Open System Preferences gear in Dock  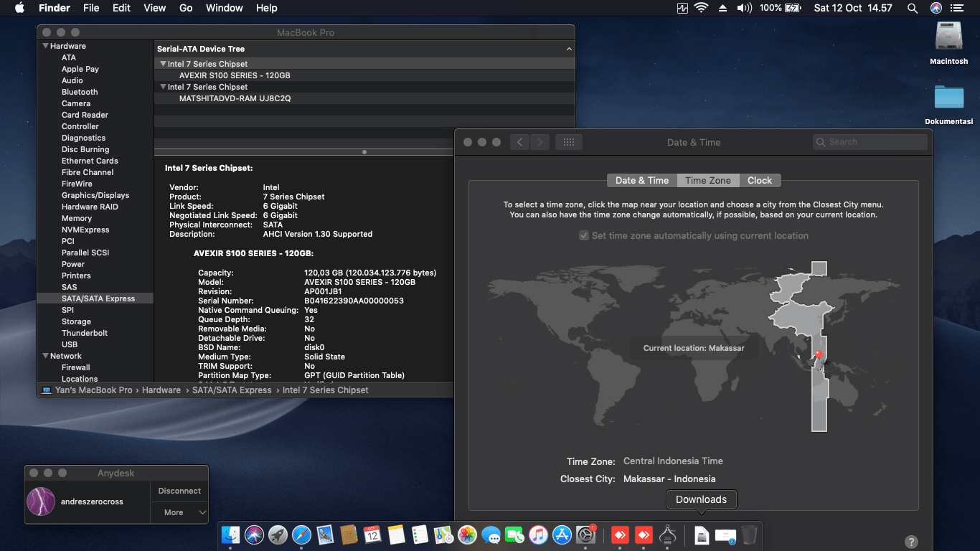click(586, 534)
